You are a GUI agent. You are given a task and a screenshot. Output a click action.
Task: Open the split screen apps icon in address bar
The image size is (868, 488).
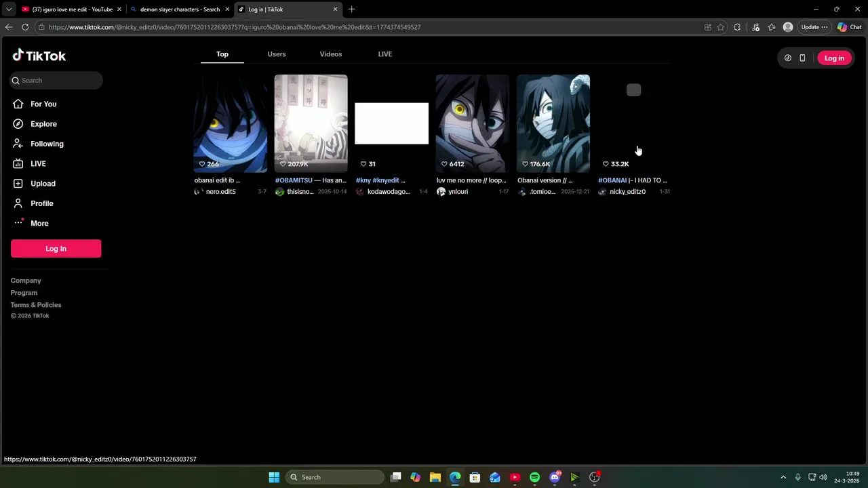click(707, 27)
